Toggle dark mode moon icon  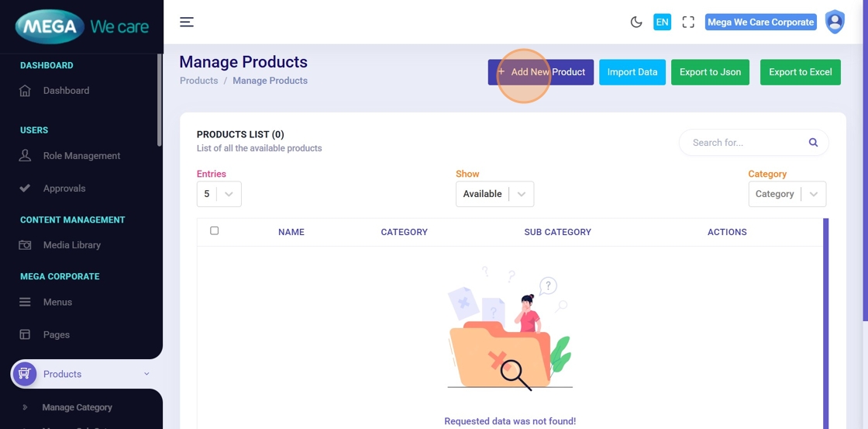pos(636,22)
